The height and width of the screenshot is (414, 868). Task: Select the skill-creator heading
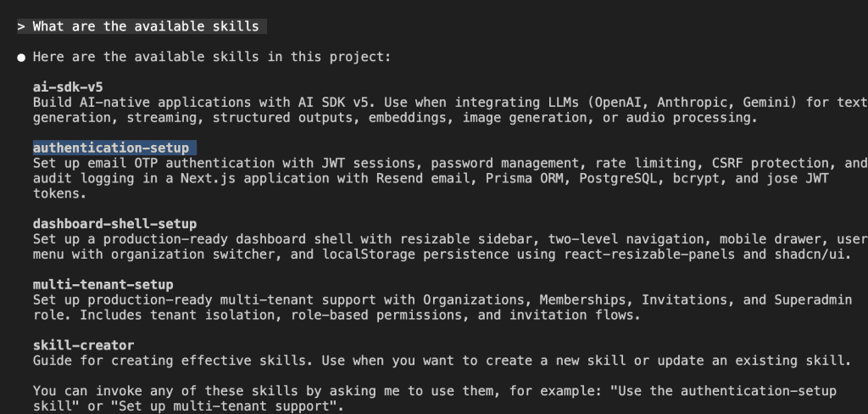click(x=83, y=345)
